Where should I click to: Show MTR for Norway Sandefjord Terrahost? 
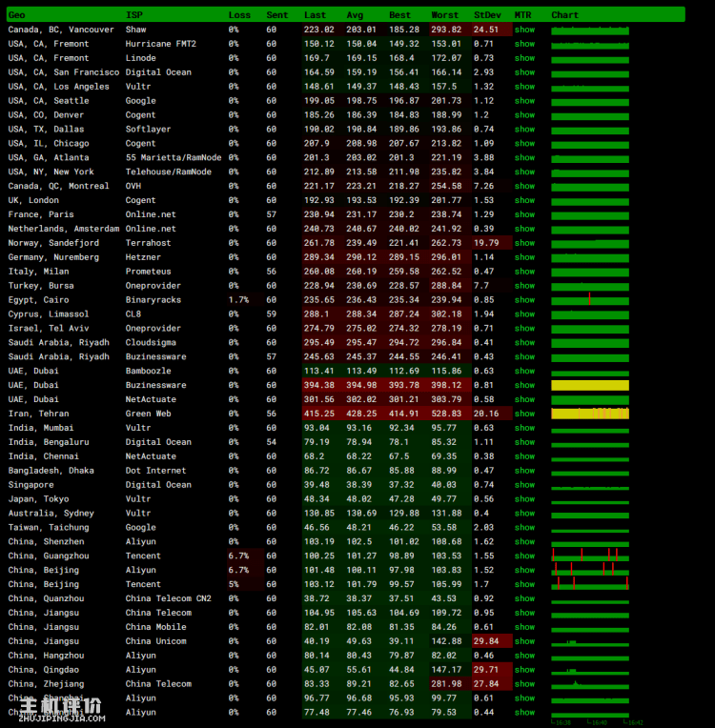click(524, 243)
